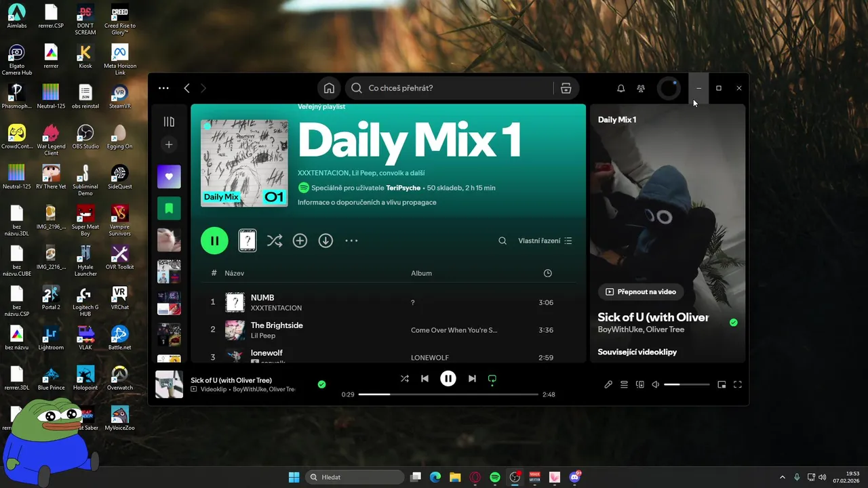The image size is (868, 488).
Task: Enter fullscreen player view
Action: (738, 384)
